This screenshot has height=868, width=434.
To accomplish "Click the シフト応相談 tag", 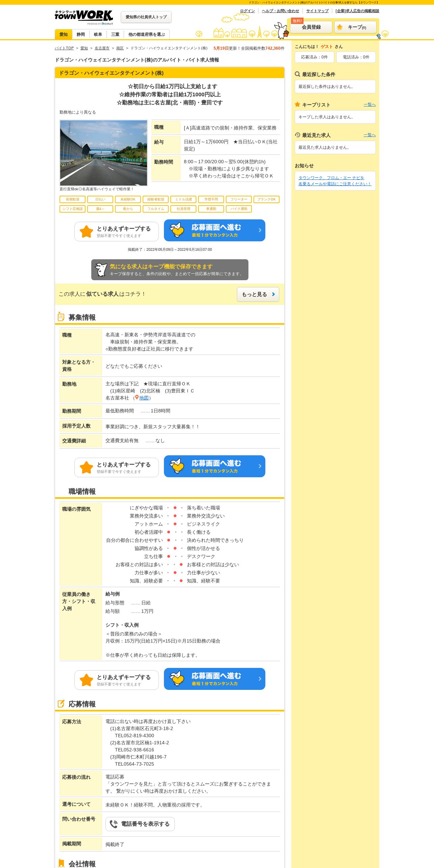I will click(73, 209).
